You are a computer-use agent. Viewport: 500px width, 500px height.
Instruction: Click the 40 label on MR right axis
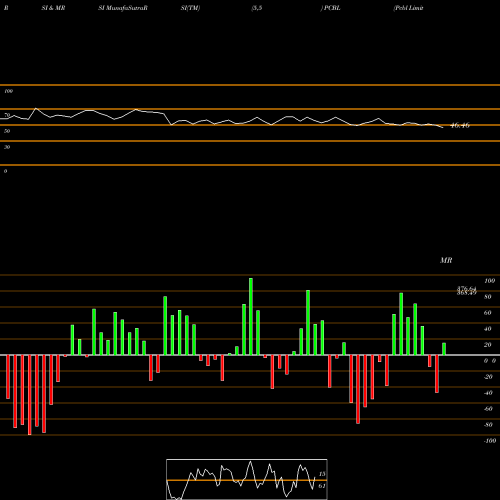point(488,329)
